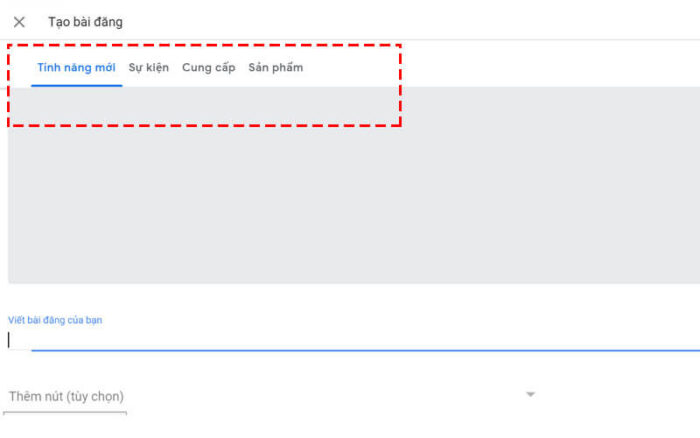This screenshot has width=700, height=438.
Task: Click the X icon beside Tạo bài đăng
Action: [19, 22]
